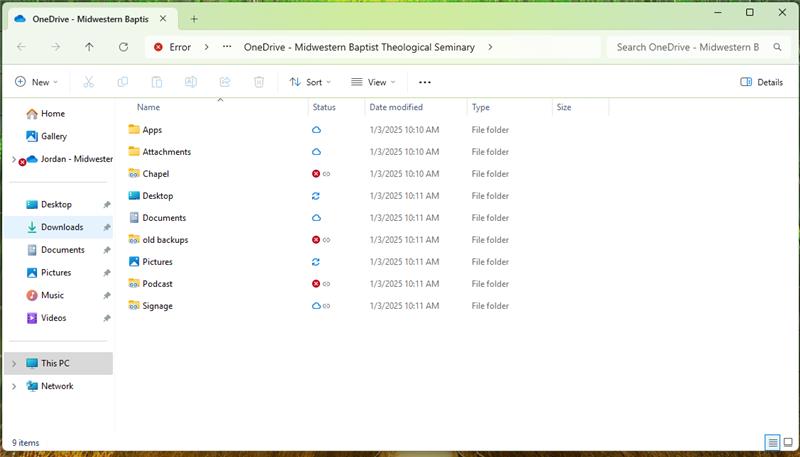Open the See more ellipsis menu
This screenshot has height=457, width=800.
point(425,82)
